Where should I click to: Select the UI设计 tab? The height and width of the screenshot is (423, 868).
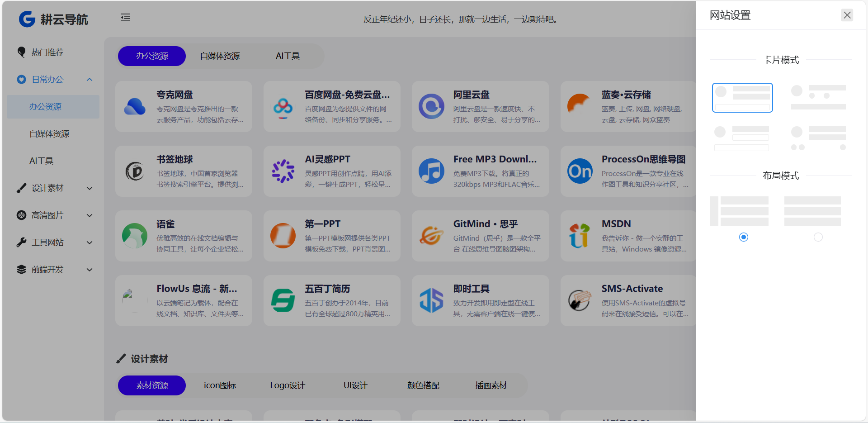click(355, 385)
